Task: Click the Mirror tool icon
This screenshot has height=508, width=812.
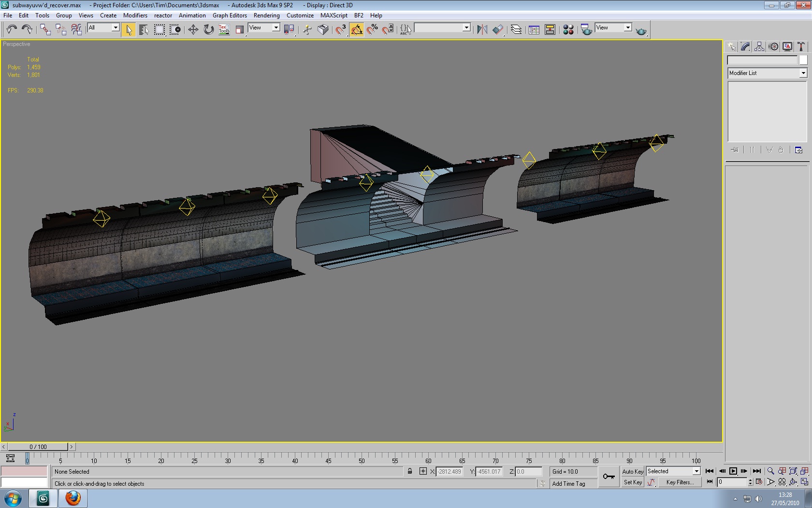Action: pyautogui.click(x=482, y=30)
